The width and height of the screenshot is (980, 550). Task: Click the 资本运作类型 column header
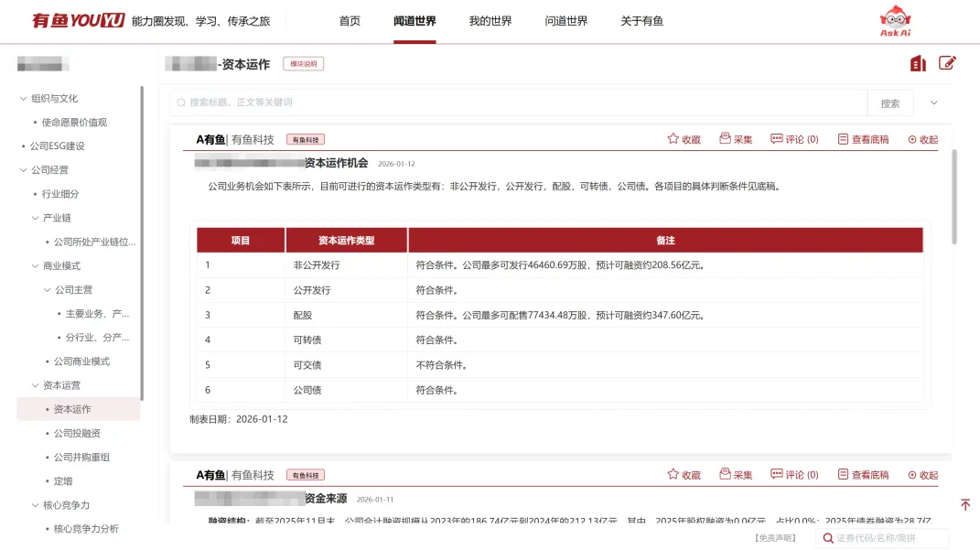point(346,240)
